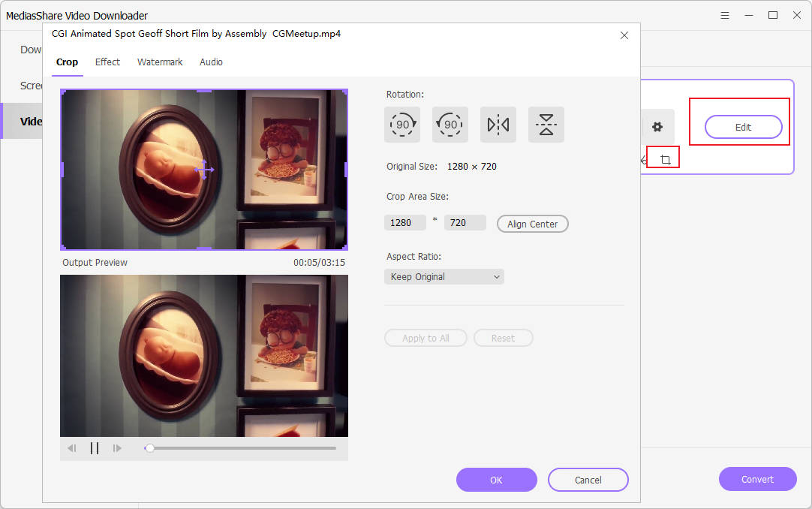
Task: Click the bottom-right crop corner handle
Action: coord(346,248)
